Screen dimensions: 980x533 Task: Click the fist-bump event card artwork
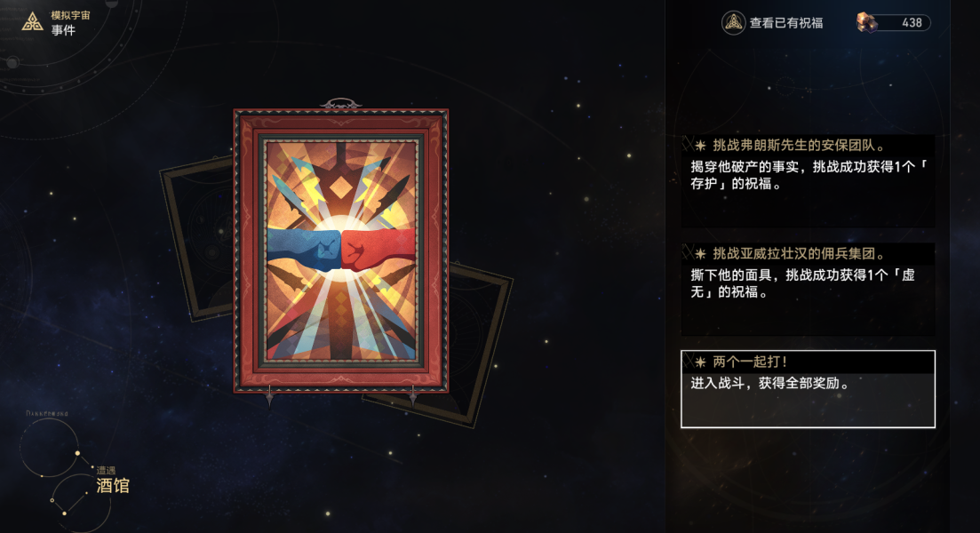coord(341,251)
